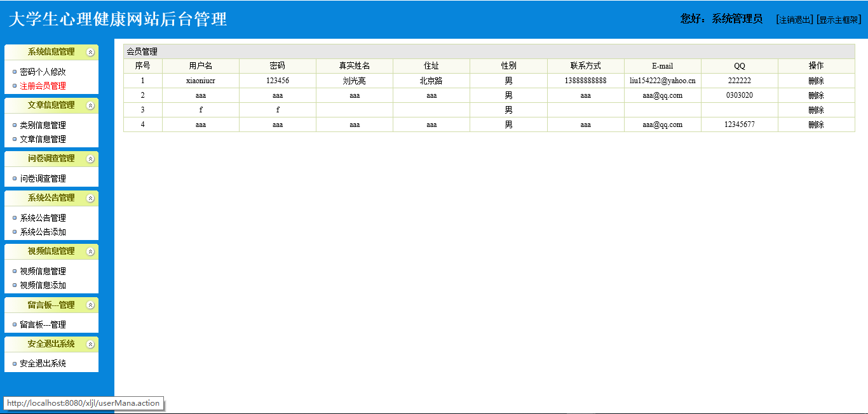Click the 留言板--管理 panel header title
868x414 pixels.
(x=51, y=305)
